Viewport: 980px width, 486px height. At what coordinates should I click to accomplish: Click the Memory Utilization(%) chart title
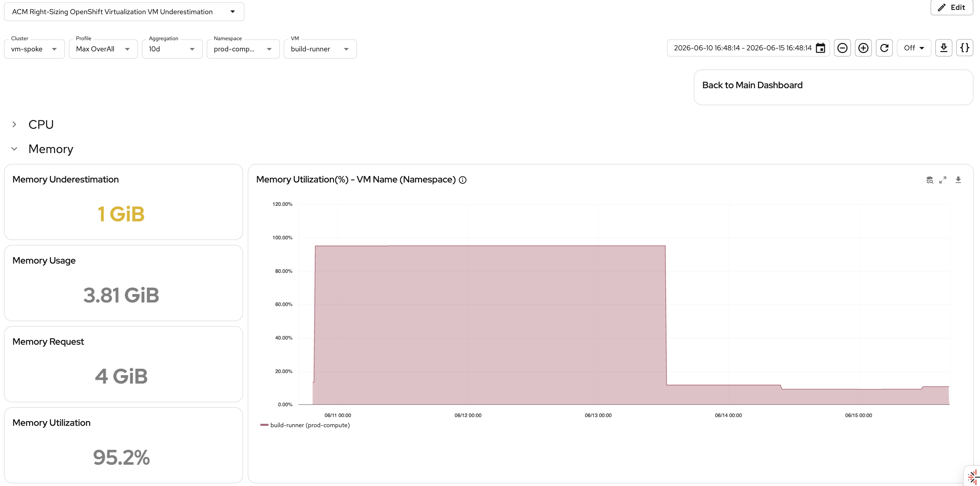(x=356, y=180)
